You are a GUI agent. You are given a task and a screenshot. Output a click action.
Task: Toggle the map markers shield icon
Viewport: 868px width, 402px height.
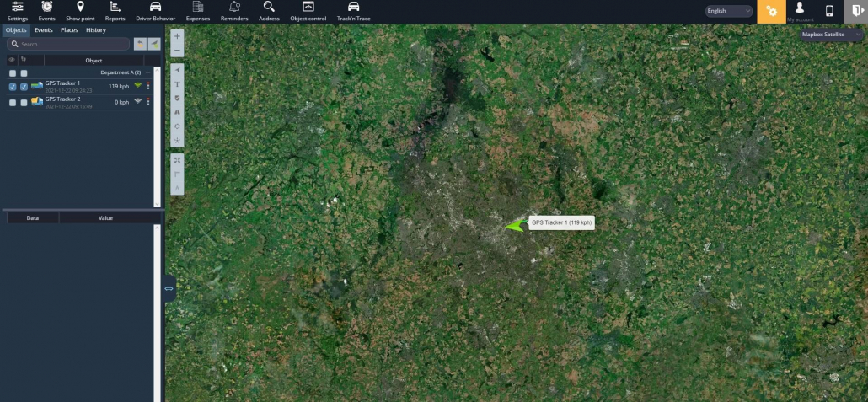point(177,98)
